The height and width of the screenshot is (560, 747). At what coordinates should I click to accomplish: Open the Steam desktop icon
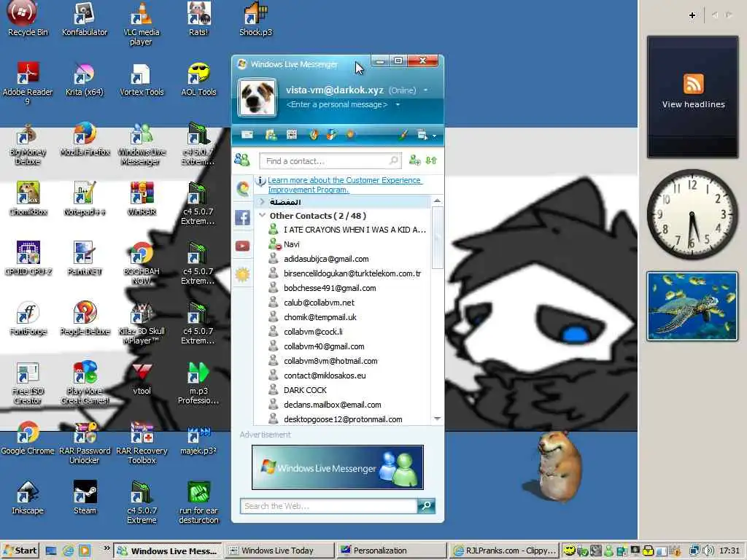point(85,497)
